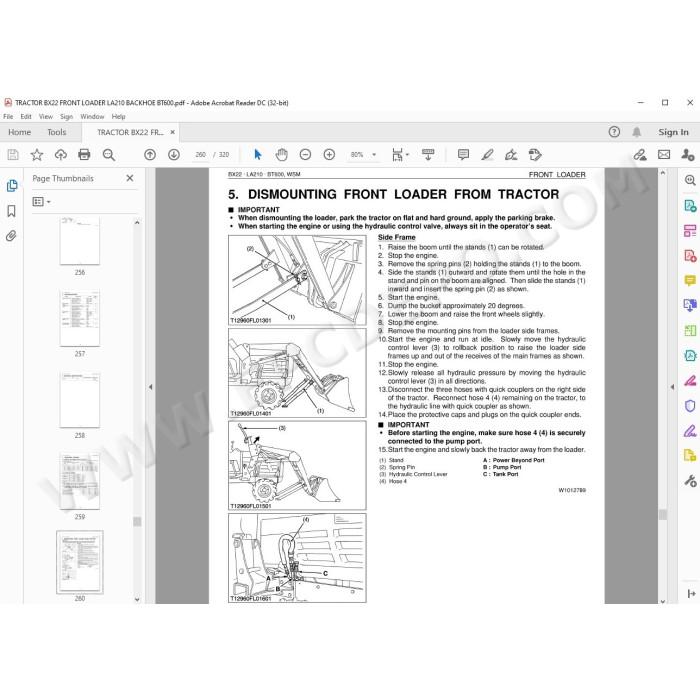Switch to the Tools tab
Screen dimensions: 700x700
click(x=57, y=132)
